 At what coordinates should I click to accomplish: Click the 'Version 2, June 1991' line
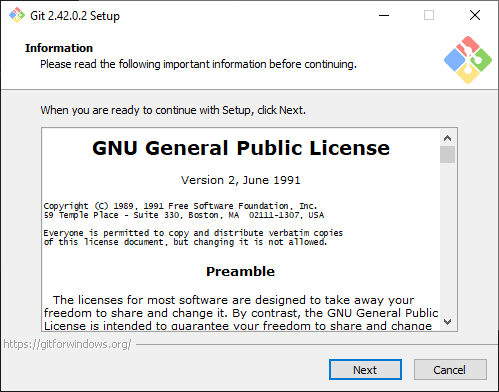(x=240, y=180)
